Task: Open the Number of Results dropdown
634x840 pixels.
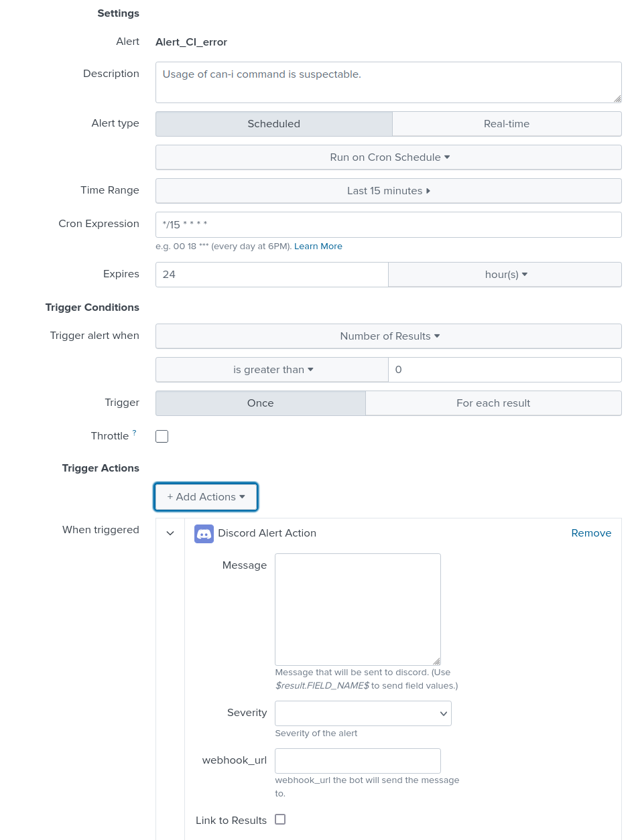Action: (x=389, y=336)
